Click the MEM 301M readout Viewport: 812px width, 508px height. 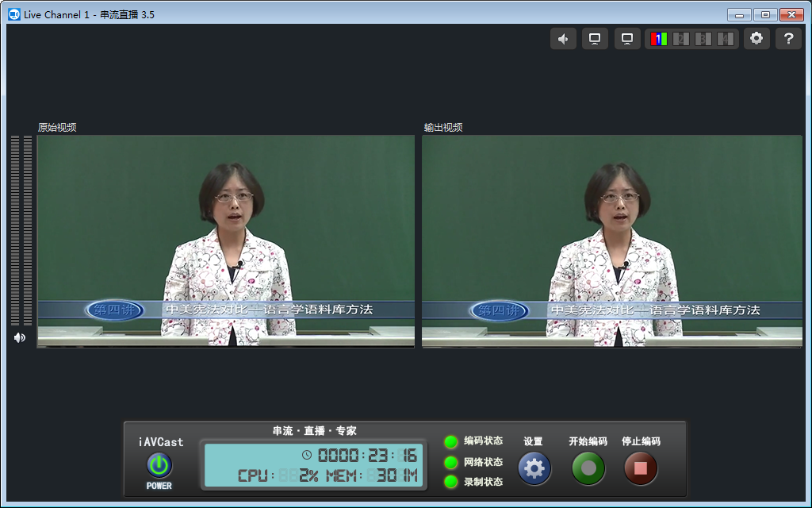(372, 475)
